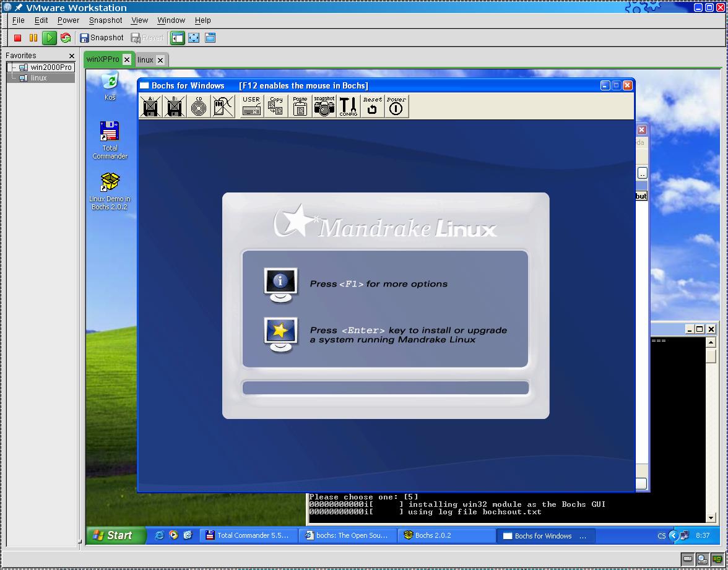Pause the virtual machine with suspend button
This screenshot has width=728, height=570.
33,38
